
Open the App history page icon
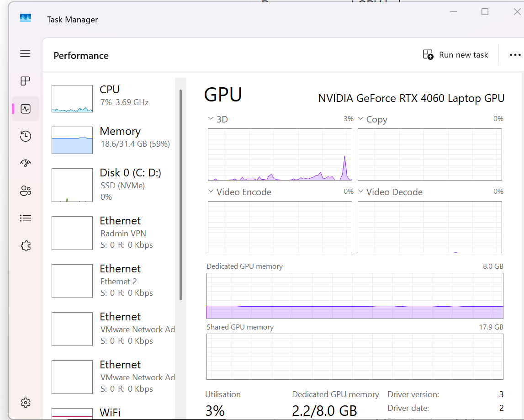[x=26, y=136]
